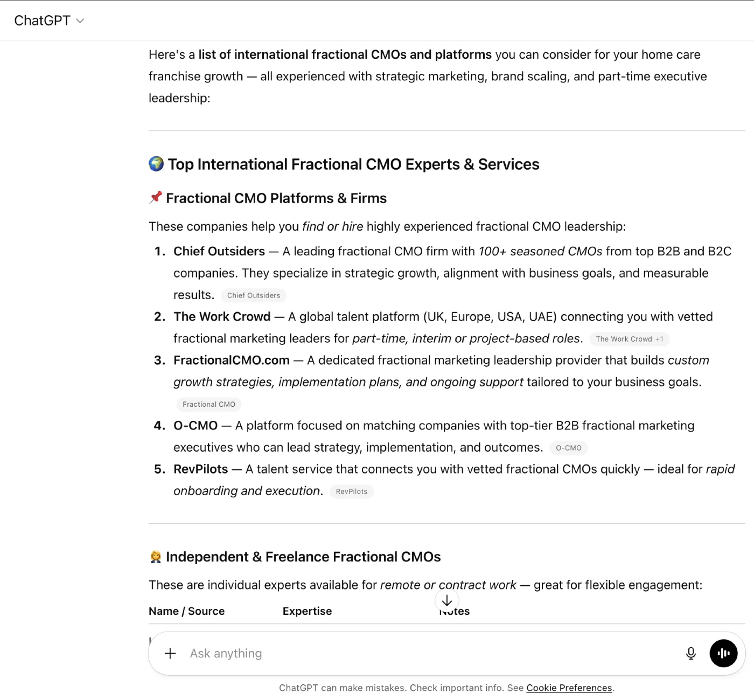
Task: Click the Expertise column header
Action: (x=307, y=611)
